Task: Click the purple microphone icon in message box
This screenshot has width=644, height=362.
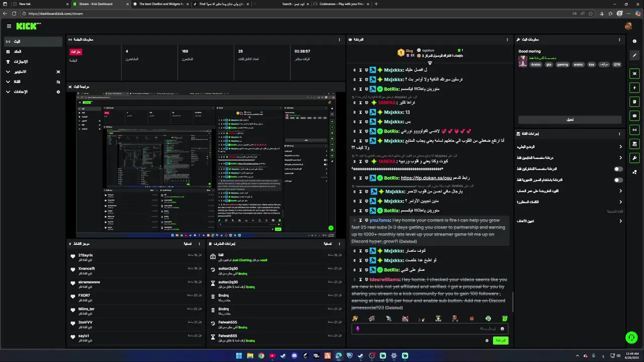Action: tap(358, 329)
